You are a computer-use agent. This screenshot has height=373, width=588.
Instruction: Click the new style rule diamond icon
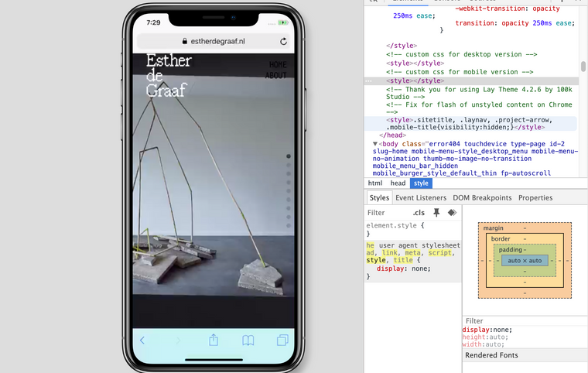tap(452, 213)
